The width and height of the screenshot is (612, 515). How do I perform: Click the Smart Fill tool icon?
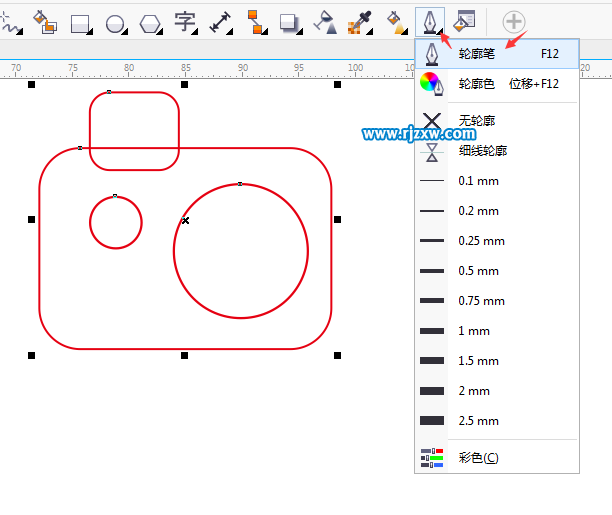point(44,22)
